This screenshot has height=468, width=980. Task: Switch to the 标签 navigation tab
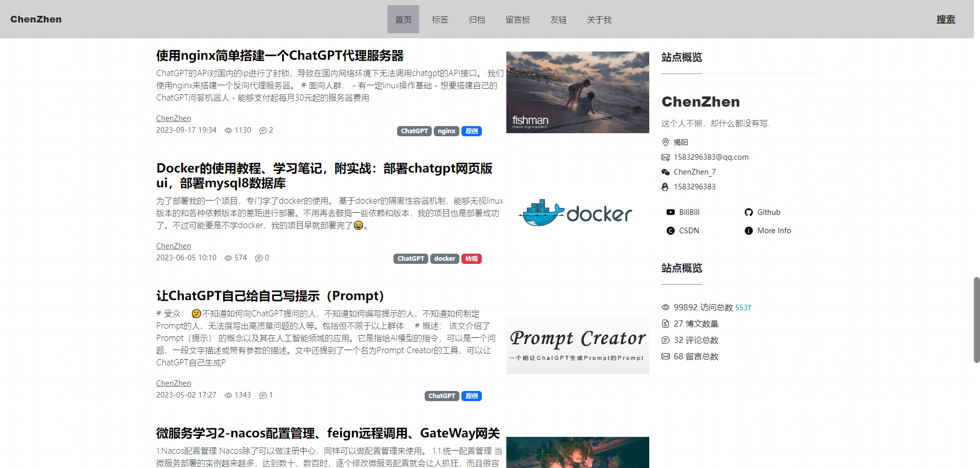439,19
